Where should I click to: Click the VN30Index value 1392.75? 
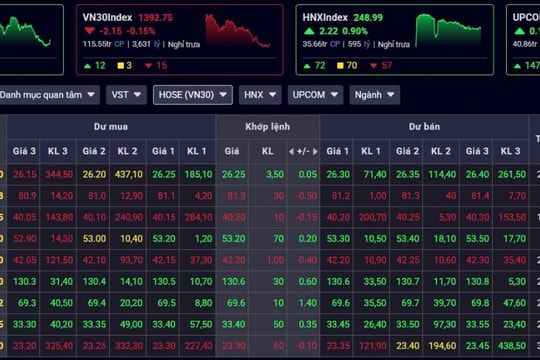coord(156,18)
